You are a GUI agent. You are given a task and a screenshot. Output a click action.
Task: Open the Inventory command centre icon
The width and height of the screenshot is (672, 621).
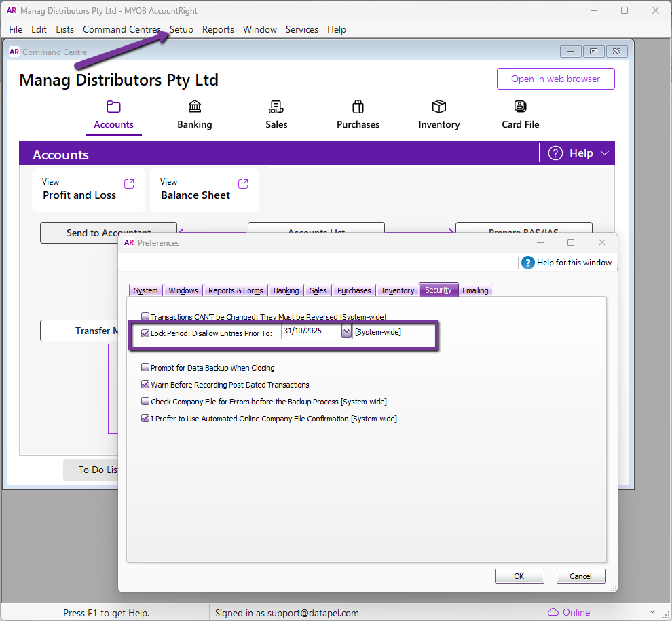tap(439, 107)
